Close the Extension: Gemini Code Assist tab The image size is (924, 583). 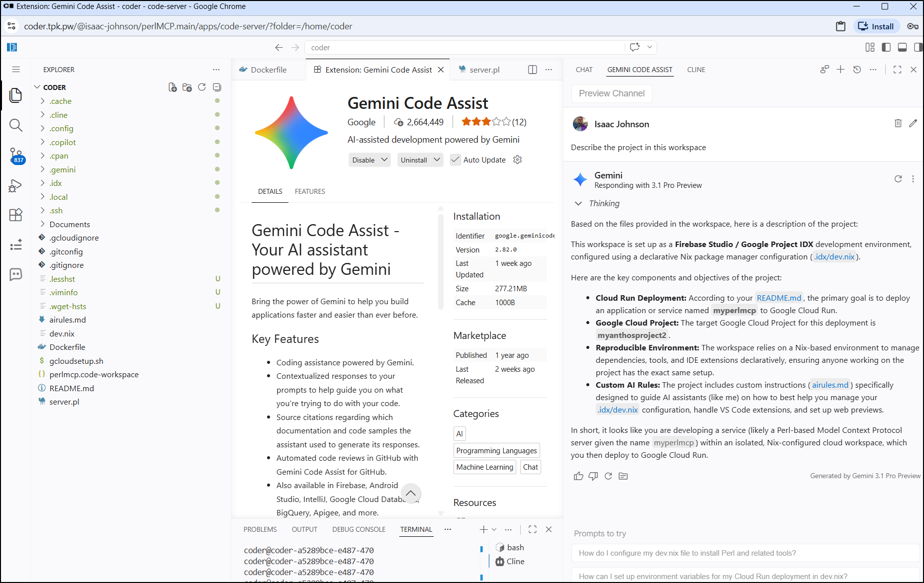click(x=441, y=70)
